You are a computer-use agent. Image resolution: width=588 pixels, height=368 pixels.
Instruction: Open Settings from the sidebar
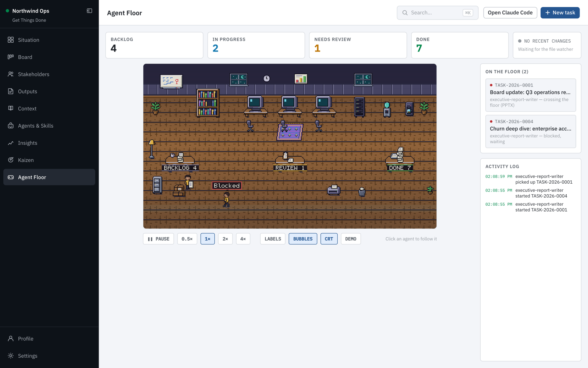[x=49, y=356]
